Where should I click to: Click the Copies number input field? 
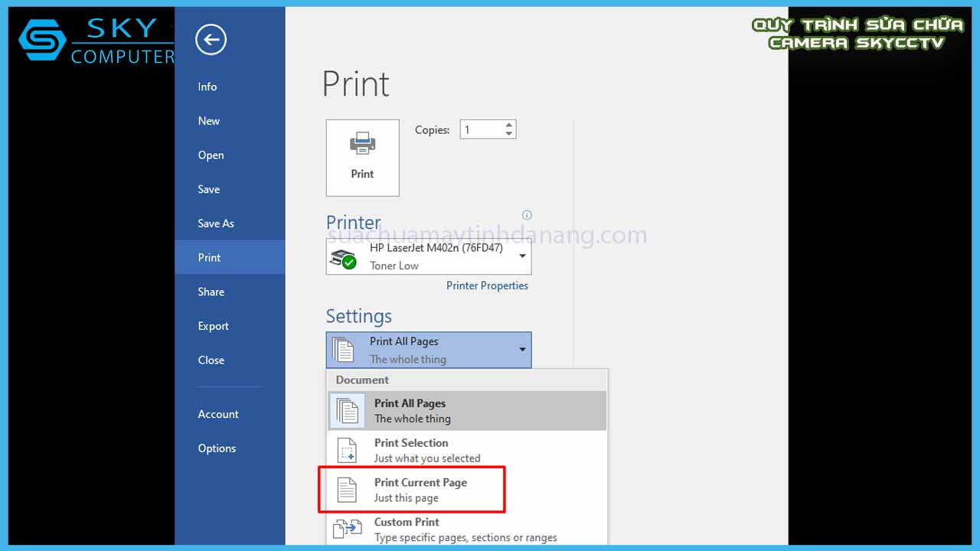[x=480, y=130]
